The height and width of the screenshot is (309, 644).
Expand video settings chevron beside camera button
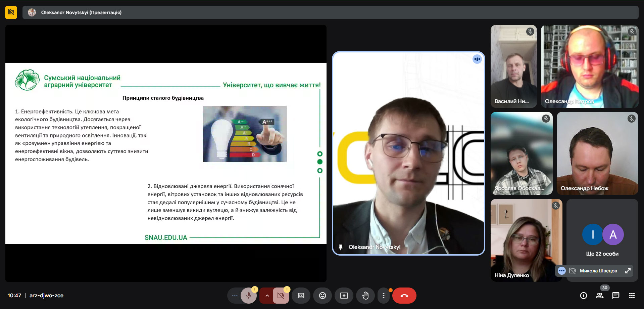click(x=267, y=296)
